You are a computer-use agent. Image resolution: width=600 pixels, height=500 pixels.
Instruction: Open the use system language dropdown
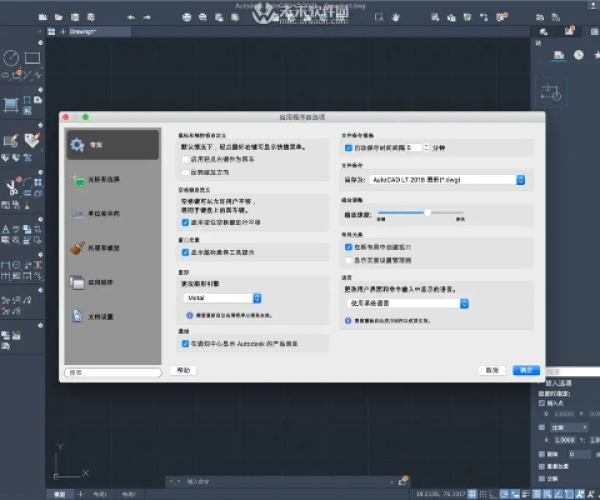tap(408, 303)
